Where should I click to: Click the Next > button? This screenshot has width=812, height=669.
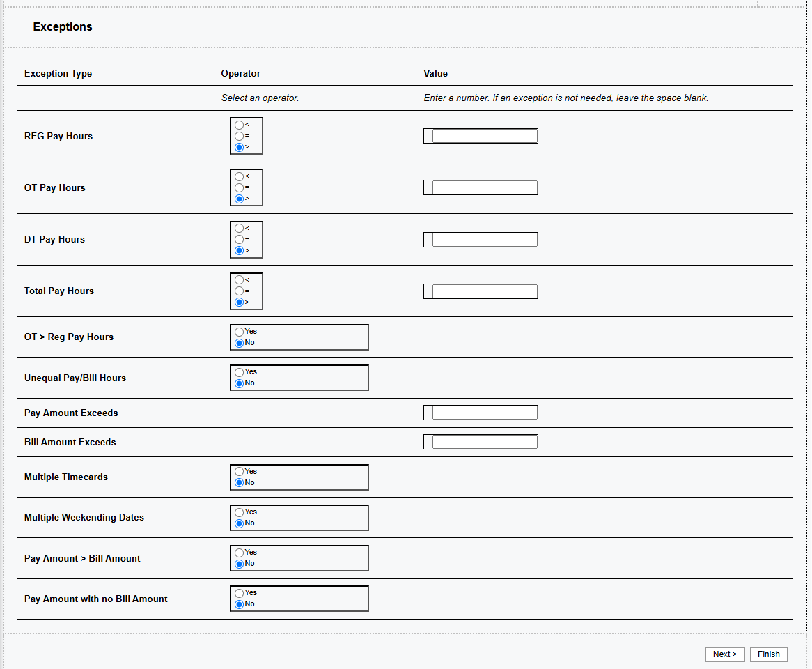tap(725, 654)
